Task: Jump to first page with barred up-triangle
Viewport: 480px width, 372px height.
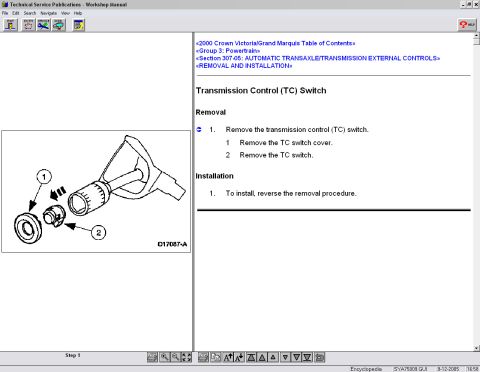Action: [251, 357]
